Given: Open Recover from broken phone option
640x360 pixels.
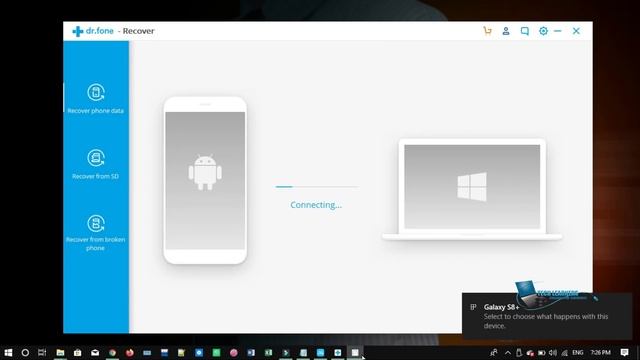Looking at the screenshot, I should click(x=96, y=233).
